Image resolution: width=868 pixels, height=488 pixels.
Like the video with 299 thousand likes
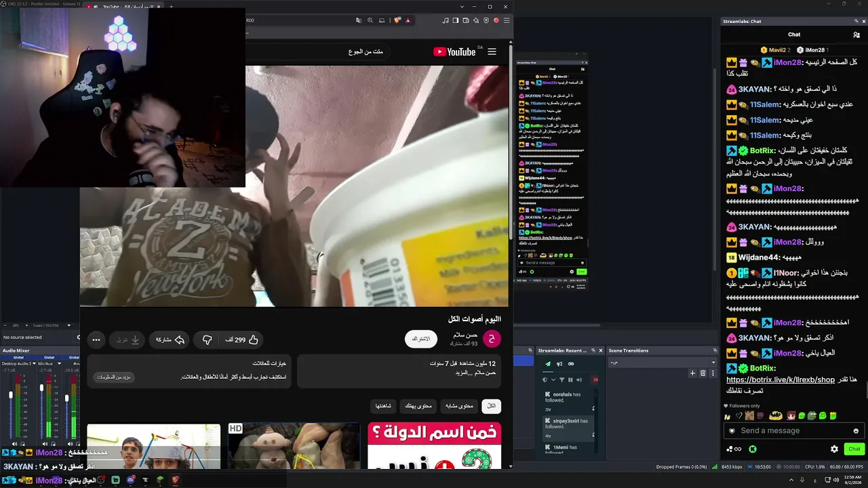pos(242,340)
